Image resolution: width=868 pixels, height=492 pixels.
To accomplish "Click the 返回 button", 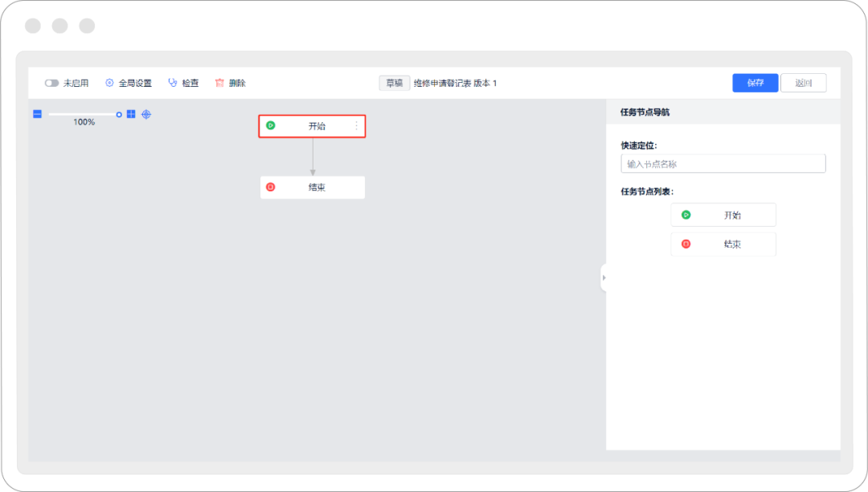I will click(x=803, y=83).
